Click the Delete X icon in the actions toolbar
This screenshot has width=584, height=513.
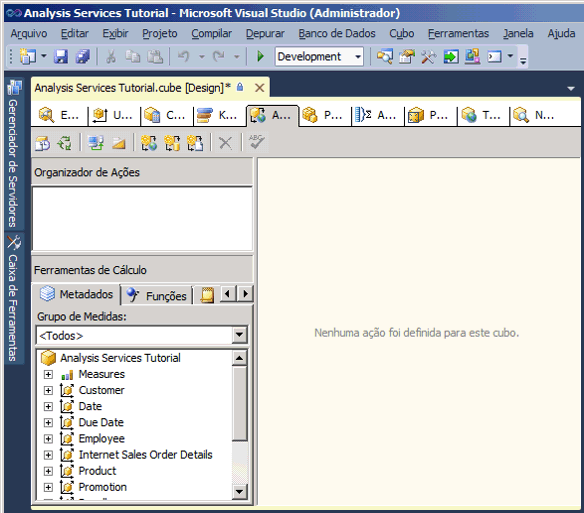coord(225,143)
